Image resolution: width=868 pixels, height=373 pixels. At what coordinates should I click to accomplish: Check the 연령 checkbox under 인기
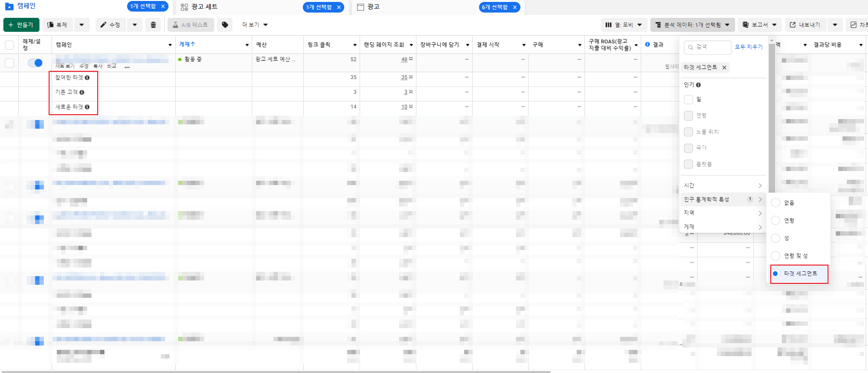(x=688, y=116)
